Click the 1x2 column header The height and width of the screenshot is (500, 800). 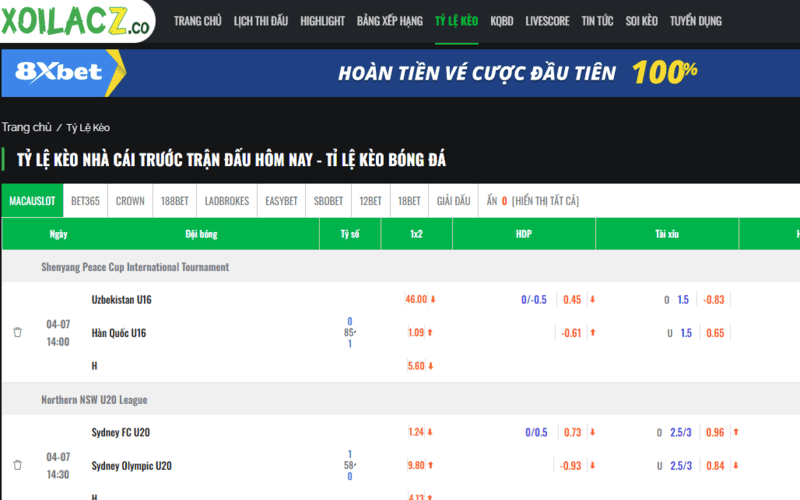click(416, 234)
